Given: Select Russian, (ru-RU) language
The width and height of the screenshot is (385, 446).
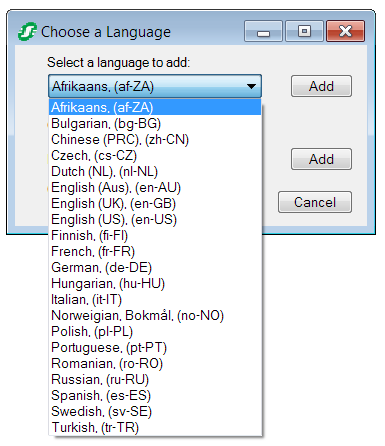Looking at the screenshot, I should [x=155, y=380].
